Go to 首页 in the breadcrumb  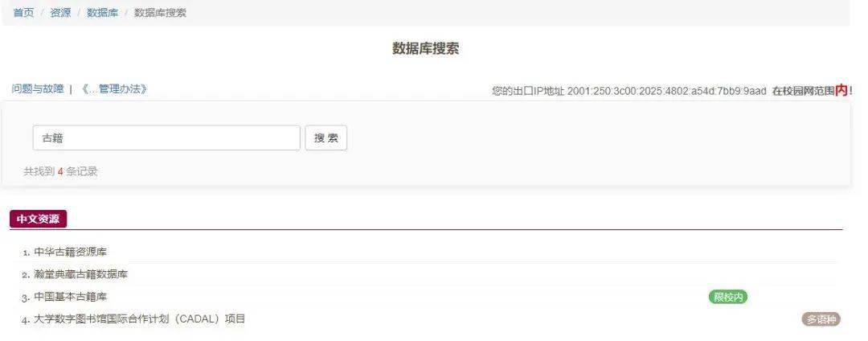click(23, 13)
